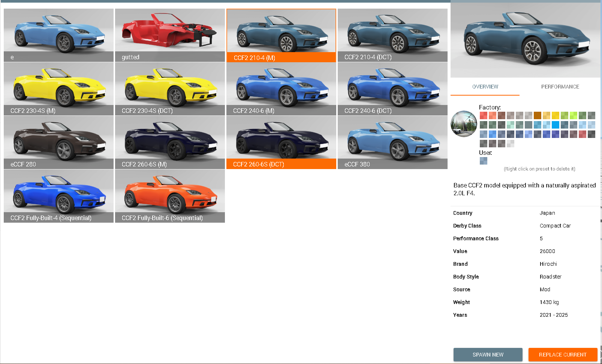Select the brown eCCF 280 car
This screenshot has width=602, height=364.
(58, 142)
